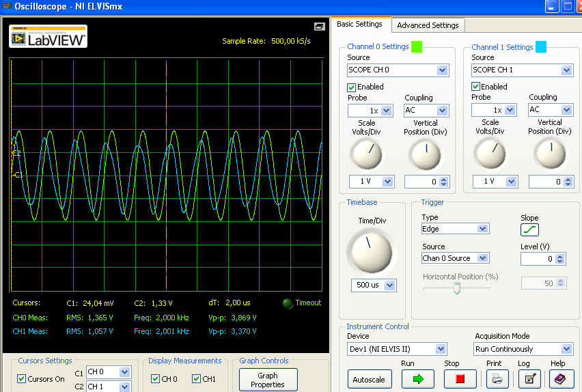582x392 pixels.
Task: Click the Channel 1 Vertical Position knob
Action: click(551, 154)
